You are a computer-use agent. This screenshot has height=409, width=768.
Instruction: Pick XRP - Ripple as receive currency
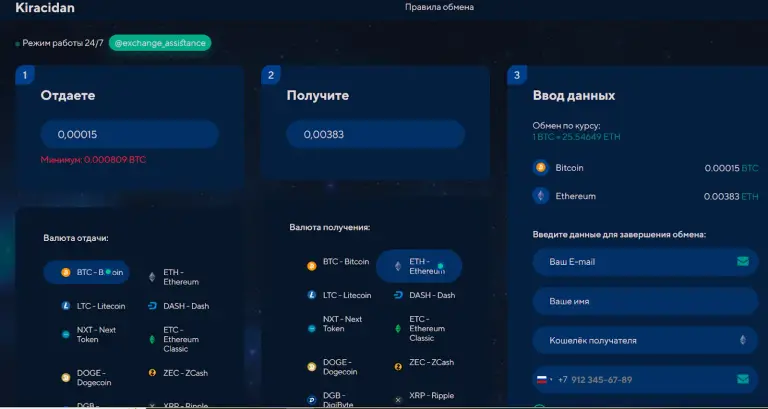(424, 396)
